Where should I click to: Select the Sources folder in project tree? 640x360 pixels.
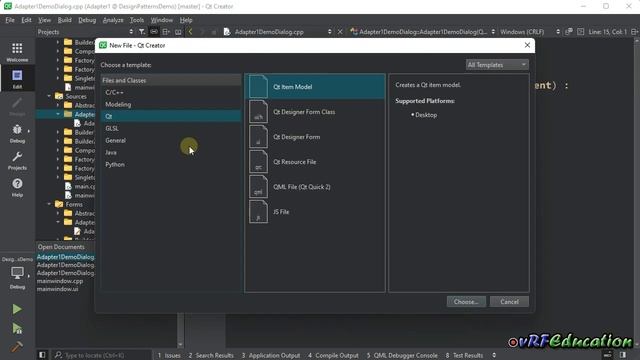click(x=76, y=96)
